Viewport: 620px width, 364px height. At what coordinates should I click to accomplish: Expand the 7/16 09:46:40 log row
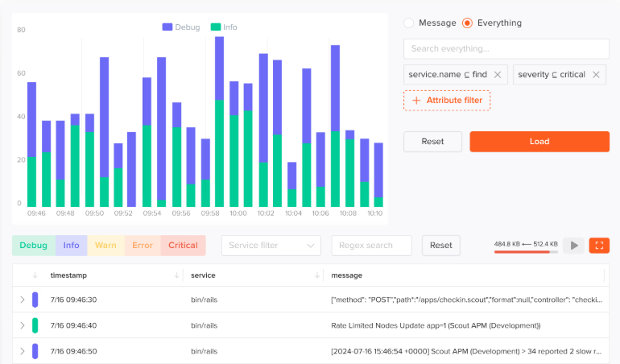coord(23,325)
